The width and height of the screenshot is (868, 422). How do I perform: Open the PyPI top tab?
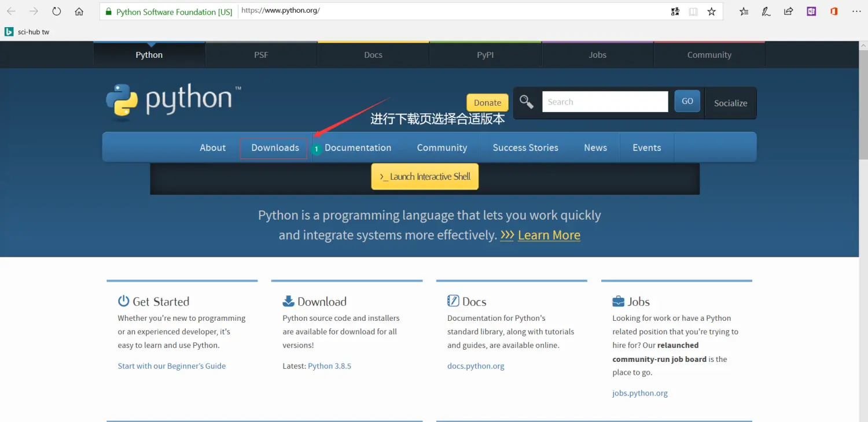point(485,55)
